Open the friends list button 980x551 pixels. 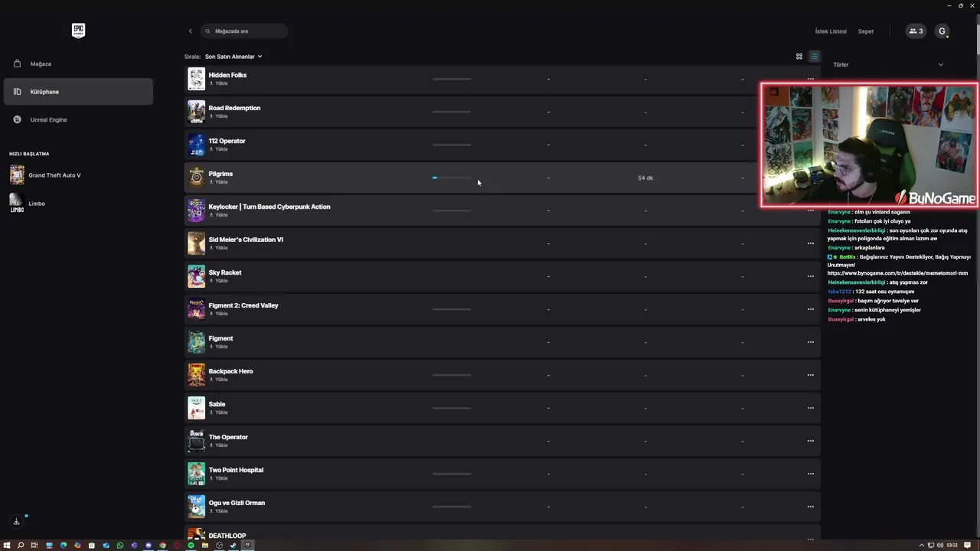coord(916,31)
